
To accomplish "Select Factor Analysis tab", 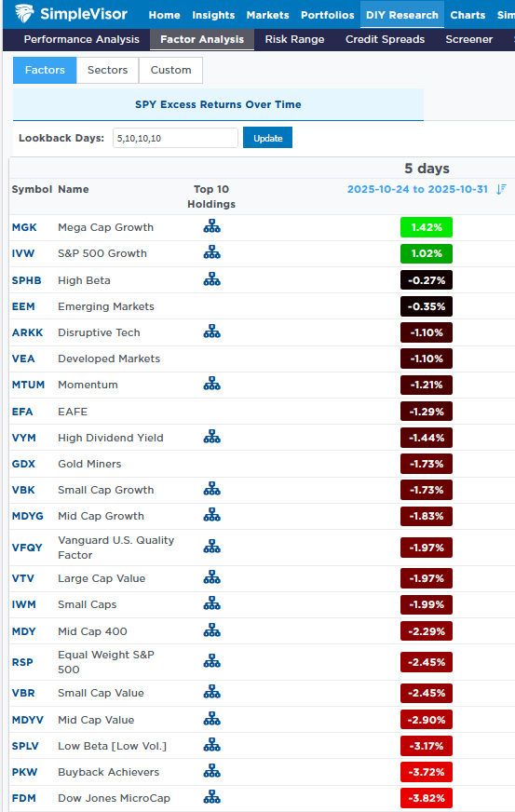I will (x=202, y=39).
